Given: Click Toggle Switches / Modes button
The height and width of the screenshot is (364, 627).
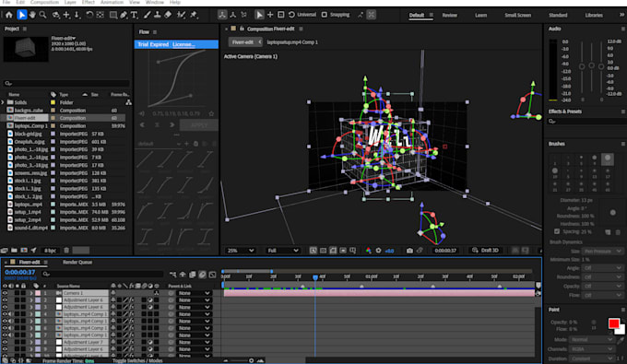Looking at the screenshot, I should 137,360.
